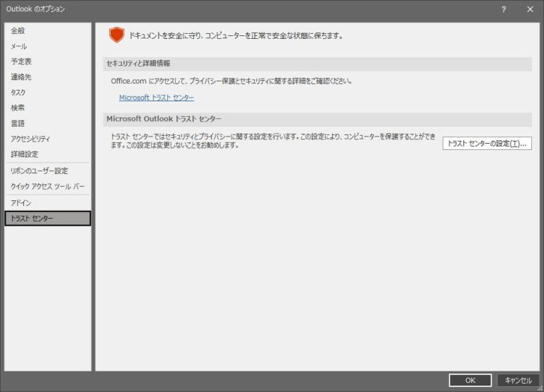Open リボンのユーザー設定 page
Image resolution: width=544 pixels, height=392 pixels.
[48, 171]
